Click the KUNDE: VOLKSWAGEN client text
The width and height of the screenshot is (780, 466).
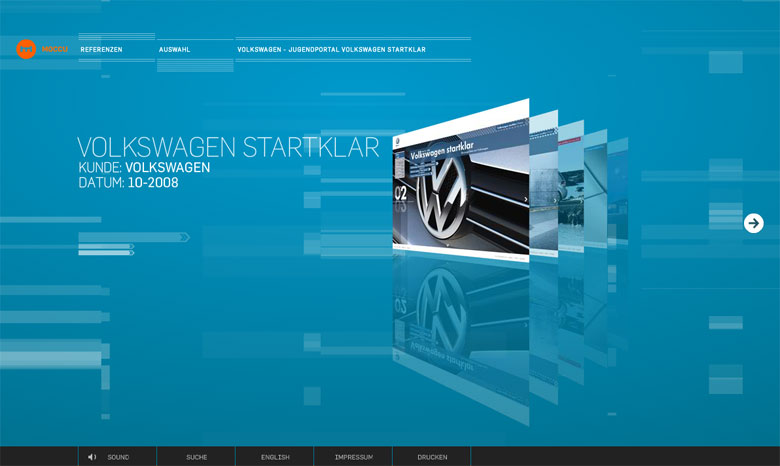(144, 168)
